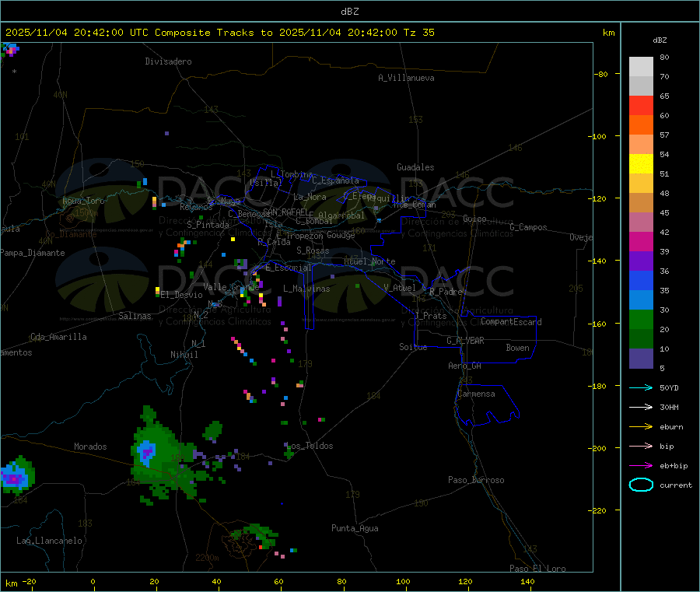This screenshot has width=700, height=592.
Task: Click the 'Agua_Toro' place label
Action: (83, 201)
